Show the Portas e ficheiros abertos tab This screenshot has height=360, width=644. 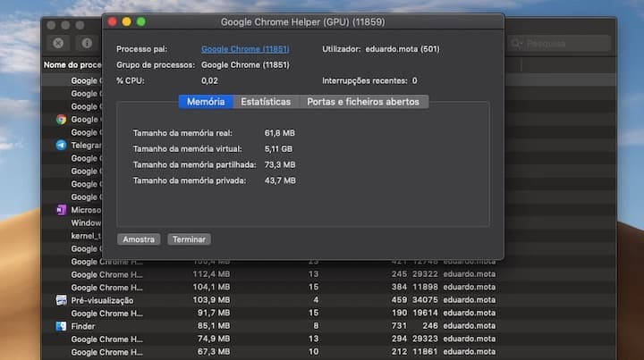[x=362, y=102]
